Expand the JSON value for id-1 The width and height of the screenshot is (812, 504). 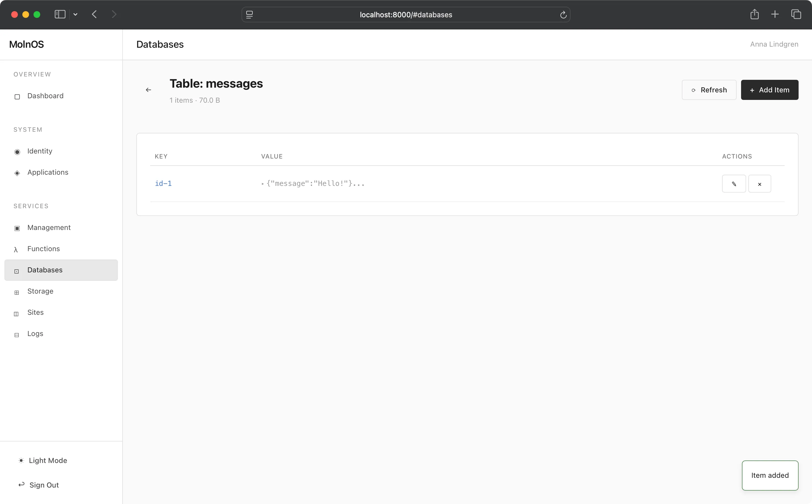262,184
